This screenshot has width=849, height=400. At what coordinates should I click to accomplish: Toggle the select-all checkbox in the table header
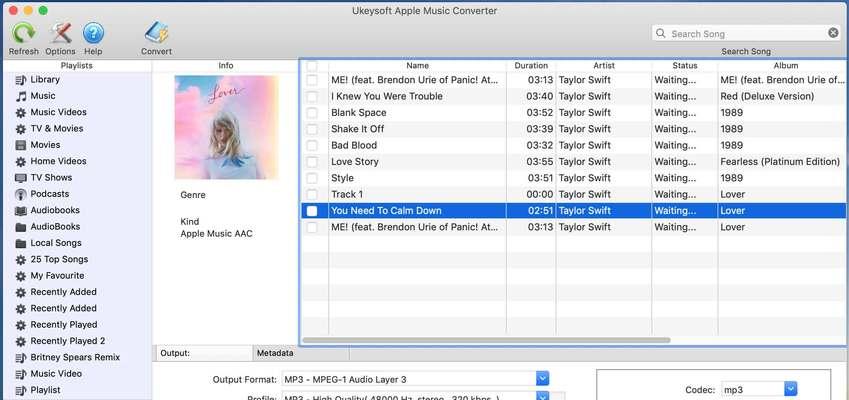(x=312, y=66)
